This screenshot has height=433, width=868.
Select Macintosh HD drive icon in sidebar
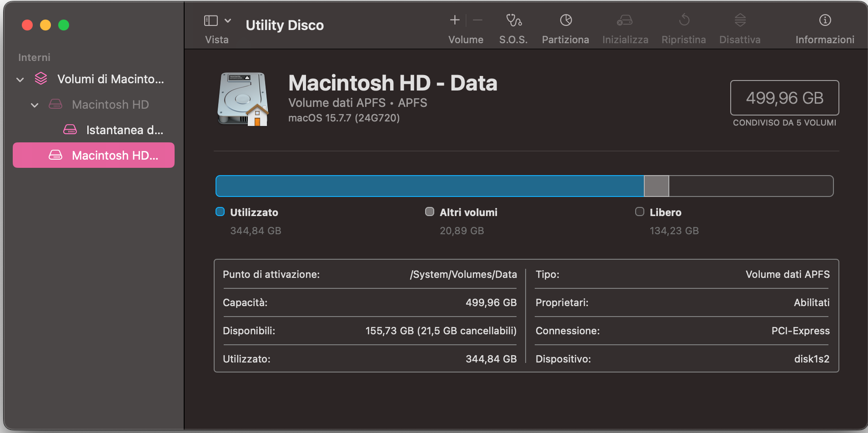(55, 104)
